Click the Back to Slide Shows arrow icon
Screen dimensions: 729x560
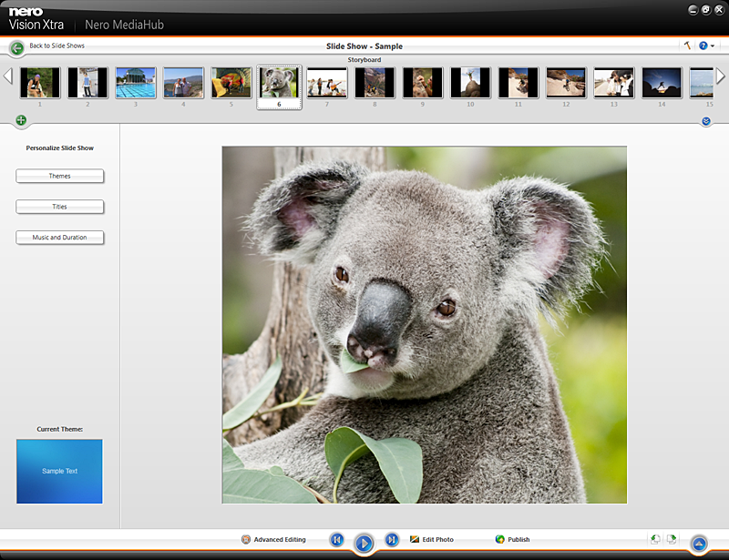click(16, 48)
